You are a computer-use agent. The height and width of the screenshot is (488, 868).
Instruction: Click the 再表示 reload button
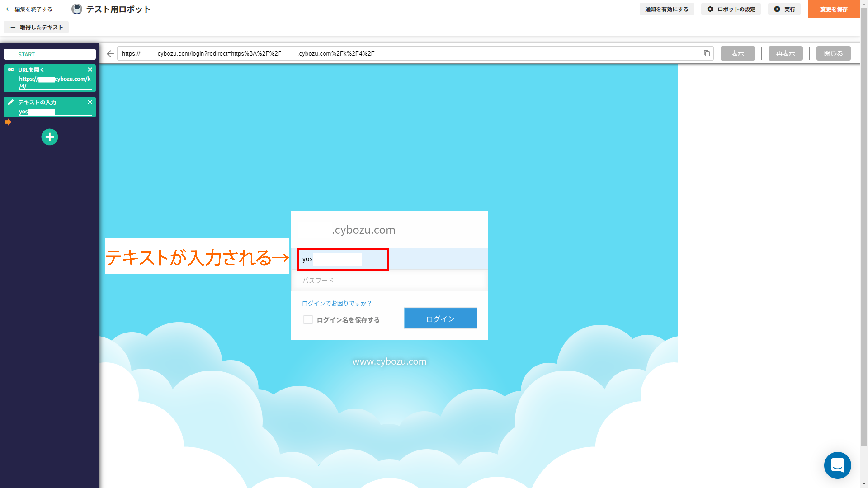(x=785, y=53)
